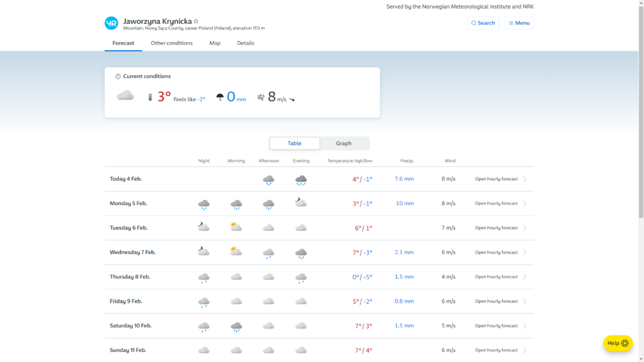Viewport: 644px width, 362px height.
Task: Click Today's evening snow icon
Action: [x=301, y=180]
